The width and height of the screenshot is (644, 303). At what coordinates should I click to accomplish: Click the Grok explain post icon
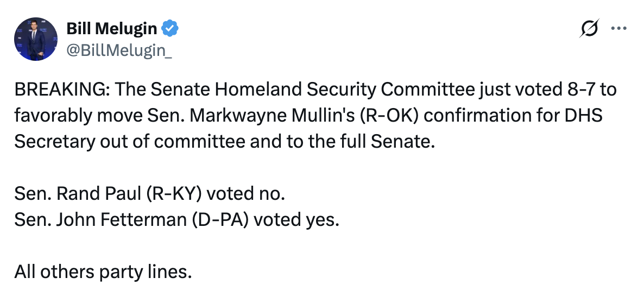589,29
